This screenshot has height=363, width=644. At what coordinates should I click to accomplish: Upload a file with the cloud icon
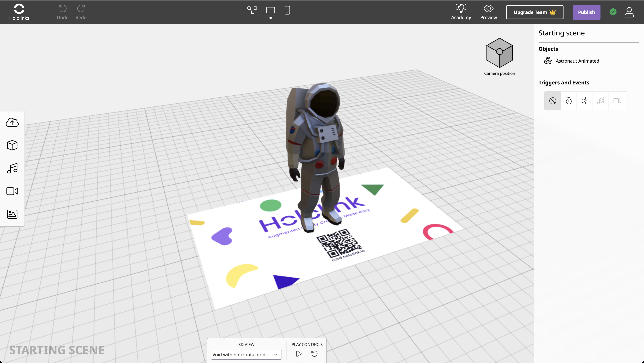pos(12,122)
